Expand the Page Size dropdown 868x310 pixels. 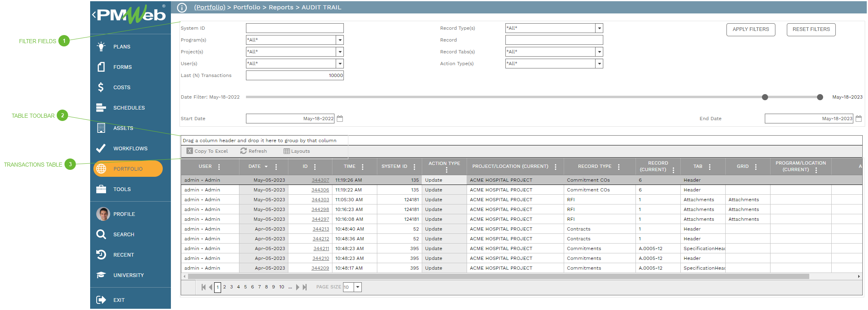(358, 287)
